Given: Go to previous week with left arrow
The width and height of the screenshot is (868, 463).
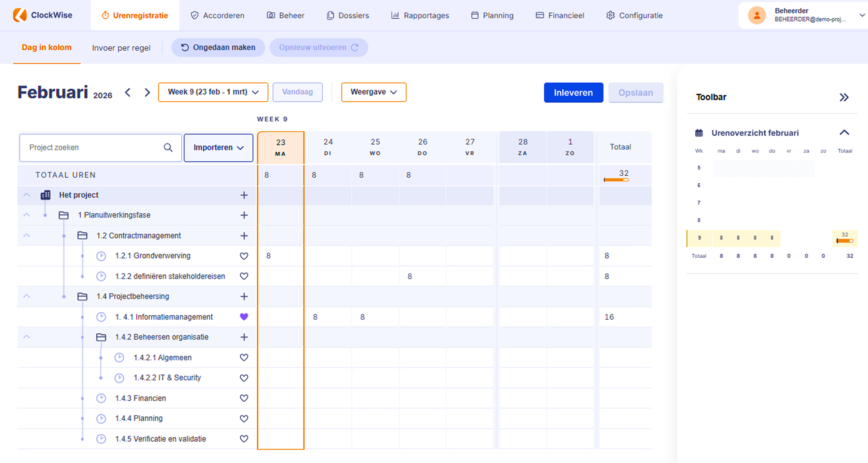Looking at the screenshot, I should [128, 92].
